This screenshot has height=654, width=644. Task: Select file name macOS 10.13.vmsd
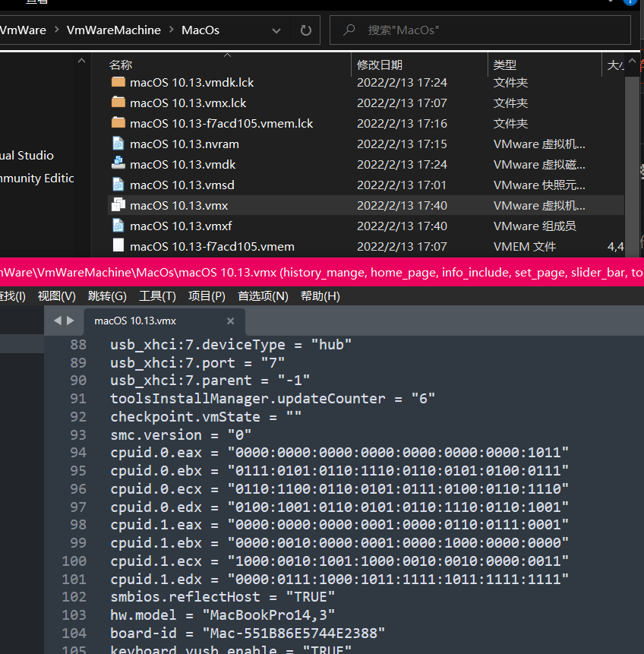(182, 185)
